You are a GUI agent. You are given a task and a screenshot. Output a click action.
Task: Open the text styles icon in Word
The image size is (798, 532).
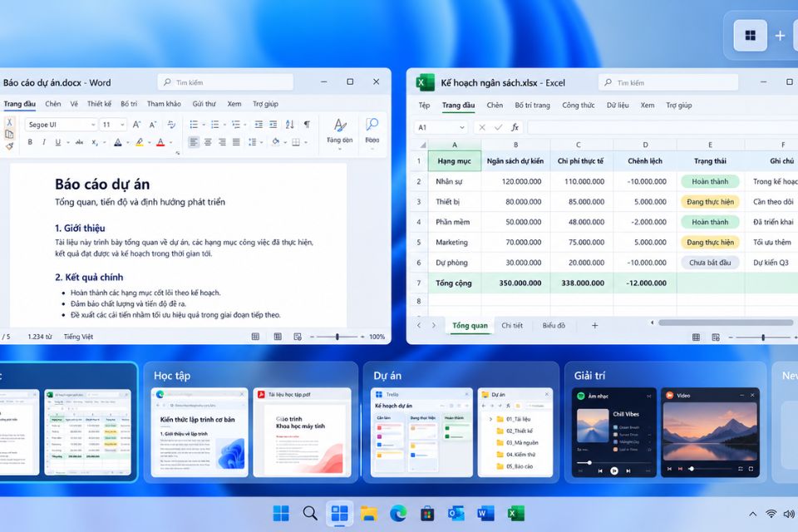pos(340,126)
